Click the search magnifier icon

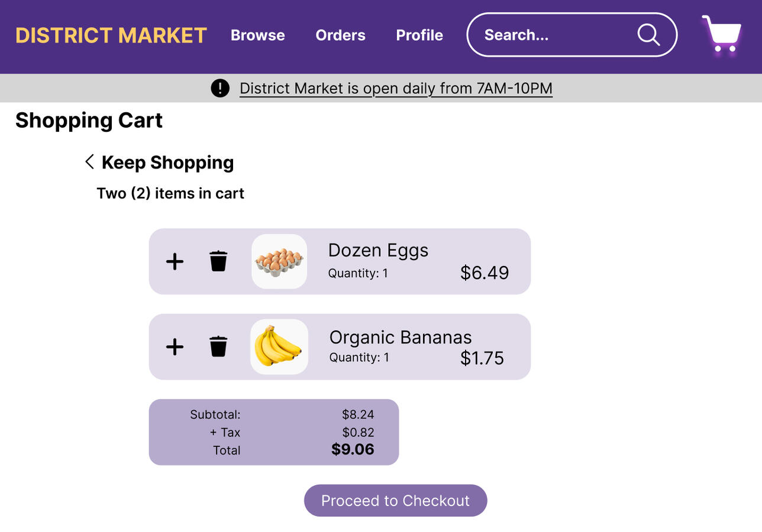648,35
